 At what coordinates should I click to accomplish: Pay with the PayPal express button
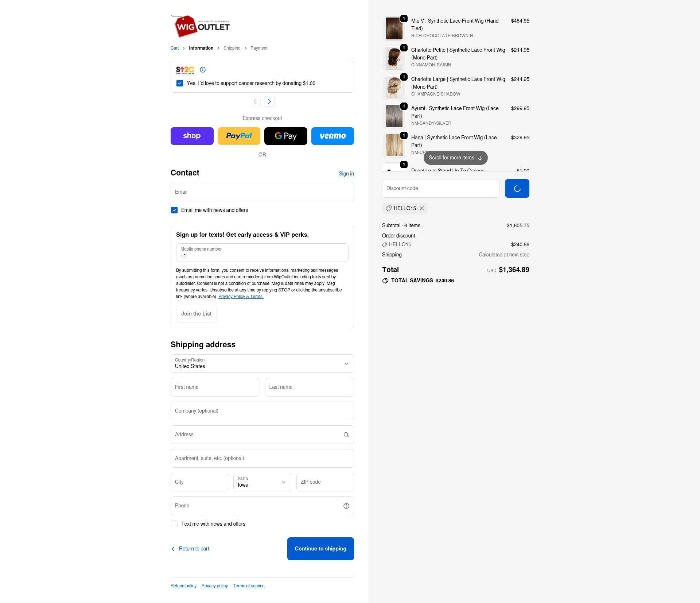[x=239, y=136]
